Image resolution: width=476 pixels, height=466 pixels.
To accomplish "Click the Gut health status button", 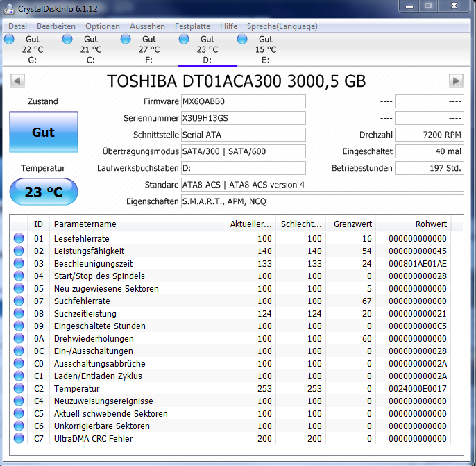I will pos(44,132).
